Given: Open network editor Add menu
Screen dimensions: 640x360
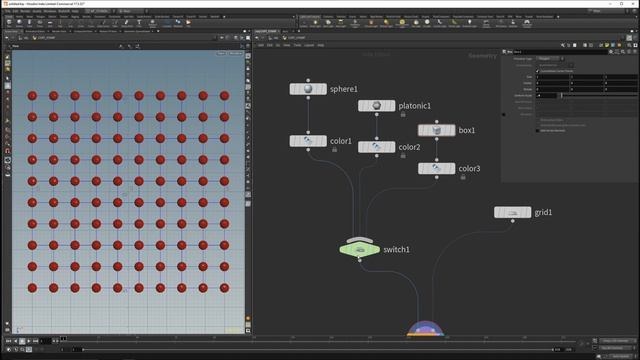Looking at the screenshot, I should point(260,45).
